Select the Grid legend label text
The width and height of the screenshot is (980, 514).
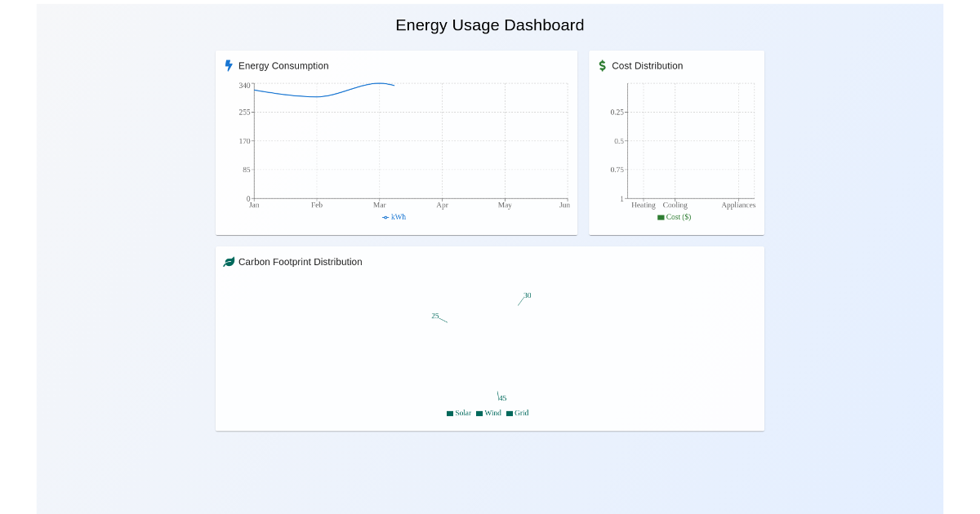point(520,413)
